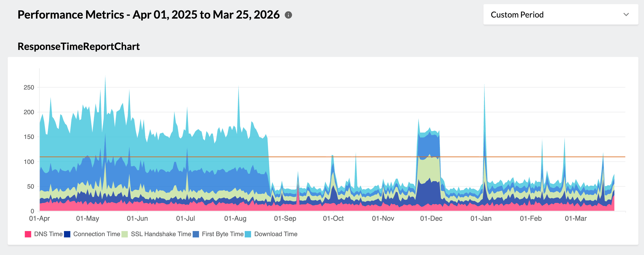Open the Custom Period dropdown
Image resolution: width=644 pixels, height=255 pixels.
click(x=560, y=15)
